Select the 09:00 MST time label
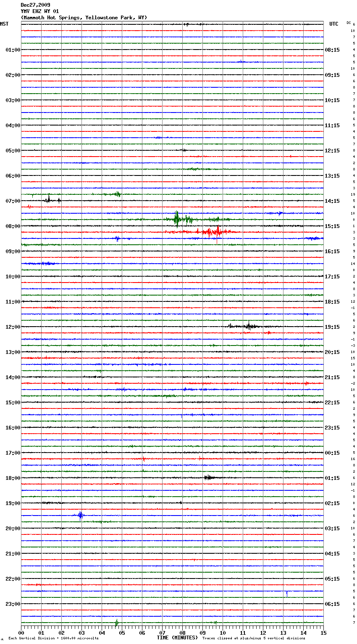This screenshot has width=357, height=644. click(x=13, y=251)
